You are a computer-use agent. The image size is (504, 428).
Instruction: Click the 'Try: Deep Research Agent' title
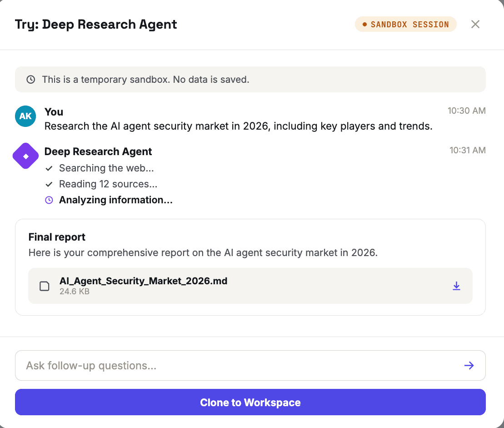tap(96, 25)
